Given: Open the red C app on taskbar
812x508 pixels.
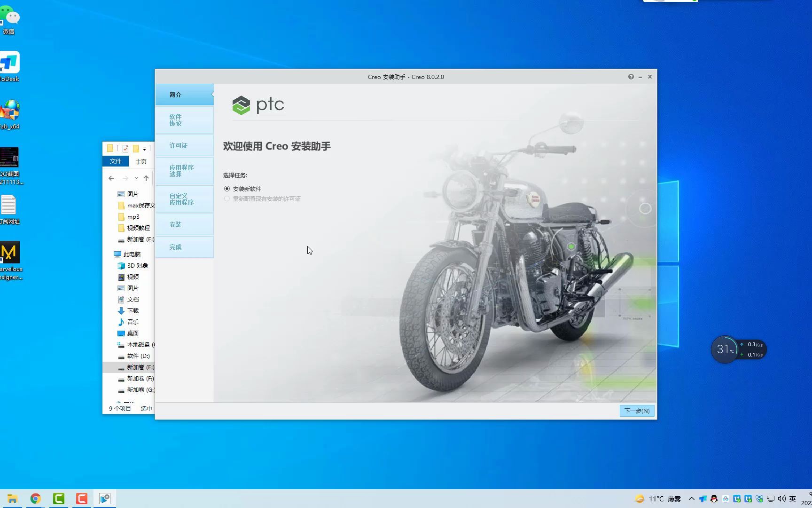Looking at the screenshot, I should (82, 499).
